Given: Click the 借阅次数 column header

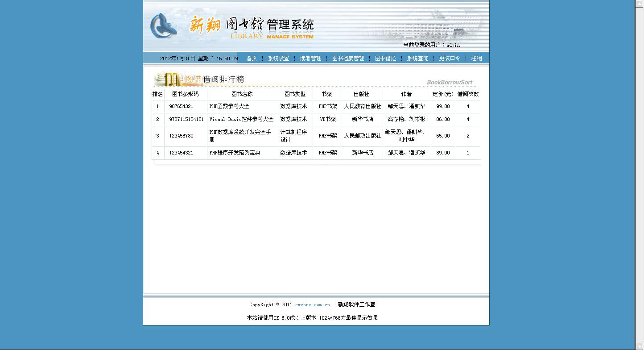Looking at the screenshot, I should (468, 94).
